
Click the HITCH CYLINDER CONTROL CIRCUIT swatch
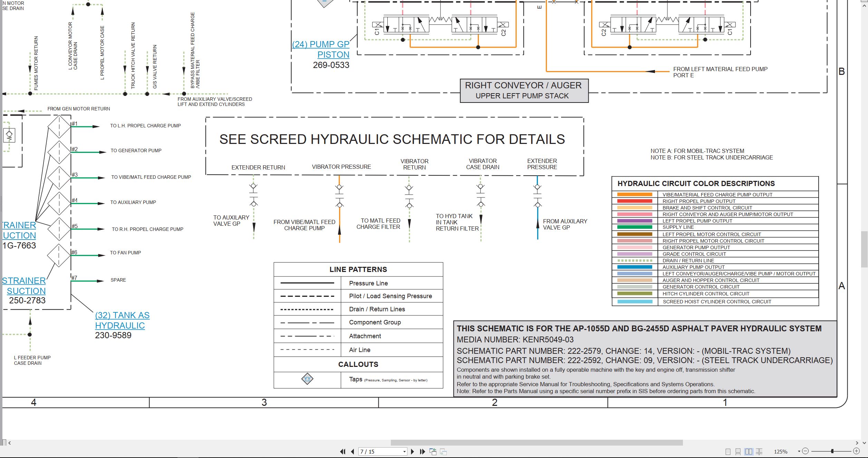point(635,293)
